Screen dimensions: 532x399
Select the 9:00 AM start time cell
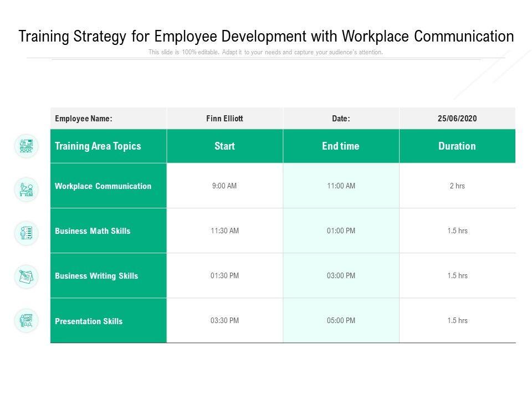pyautogui.click(x=224, y=186)
